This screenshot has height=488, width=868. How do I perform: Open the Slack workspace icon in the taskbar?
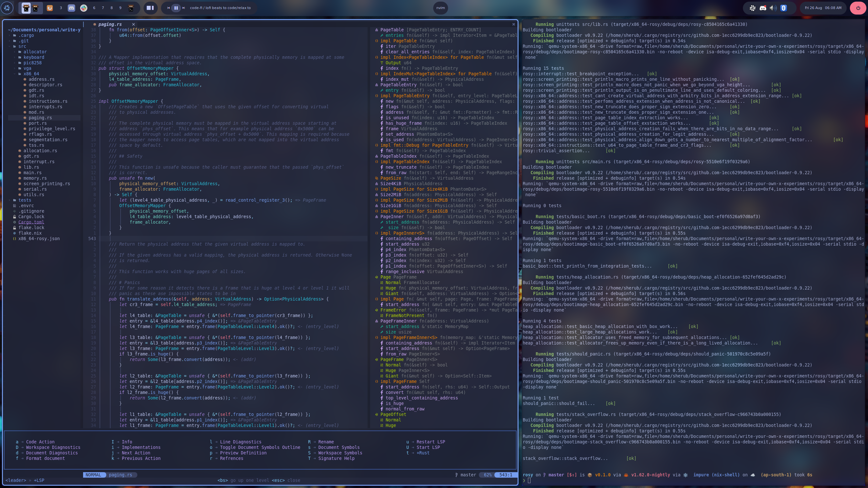[x=83, y=8]
